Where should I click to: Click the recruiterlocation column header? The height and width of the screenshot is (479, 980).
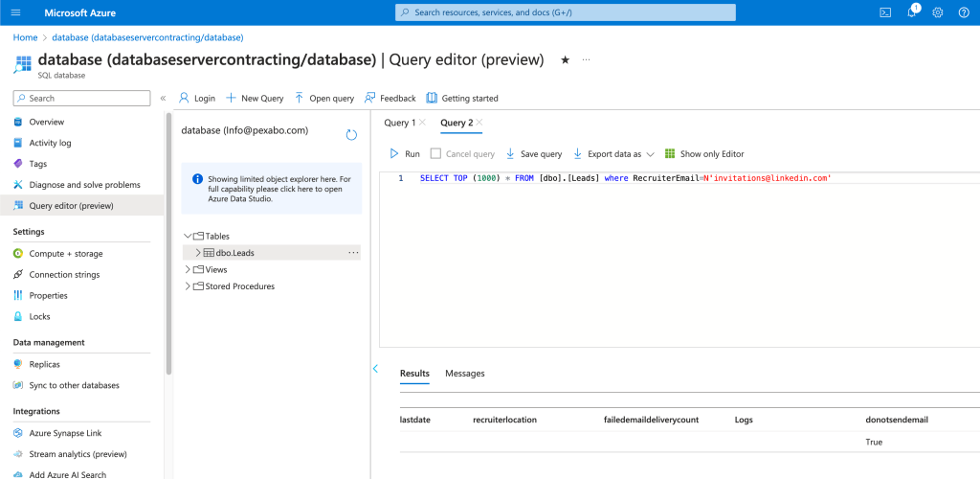click(505, 421)
